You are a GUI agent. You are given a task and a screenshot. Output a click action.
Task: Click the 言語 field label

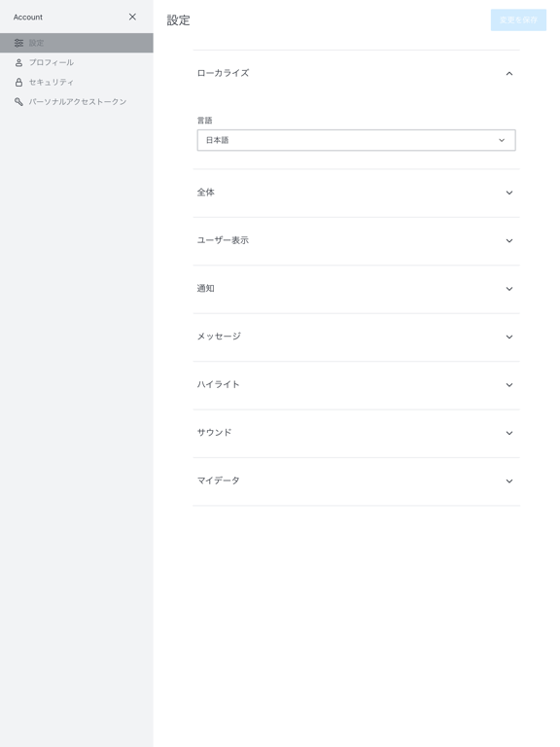[205, 120]
